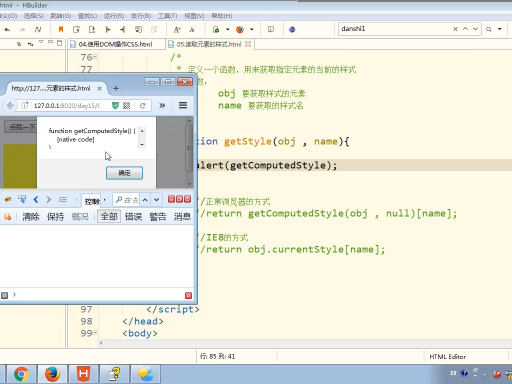
Task: Open the 查找(L) menu
Action: [87, 16]
